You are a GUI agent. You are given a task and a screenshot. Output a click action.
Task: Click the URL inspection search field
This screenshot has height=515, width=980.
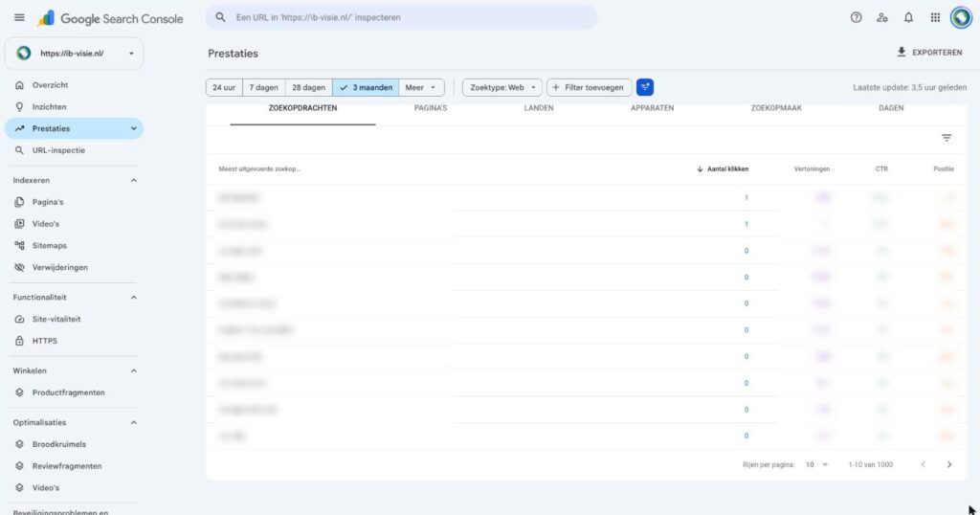pyautogui.click(x=401, y=17)
